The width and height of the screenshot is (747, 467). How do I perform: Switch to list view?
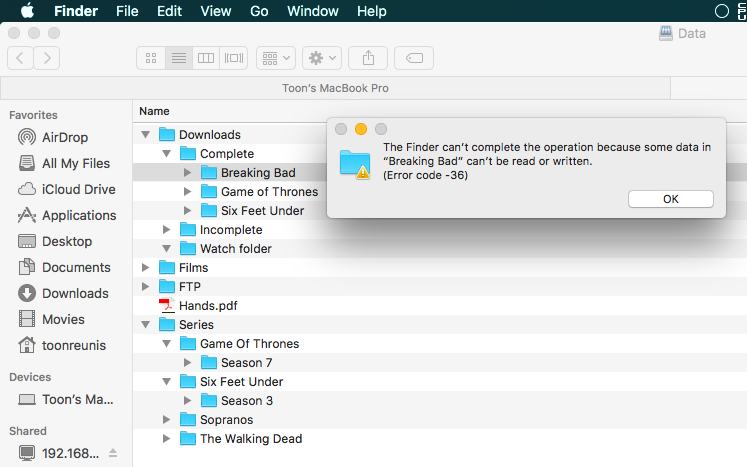(x=179, y=58)
